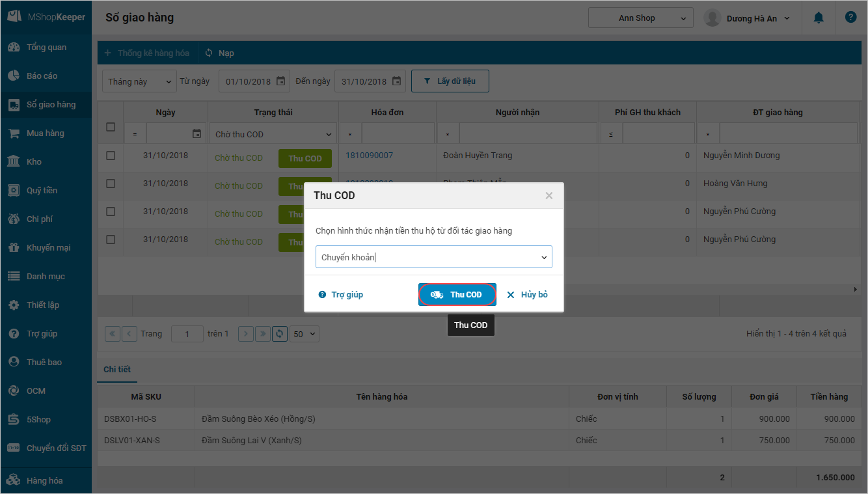
Task: Open OCM sidebar icon
Action: (x=13, y=391)
